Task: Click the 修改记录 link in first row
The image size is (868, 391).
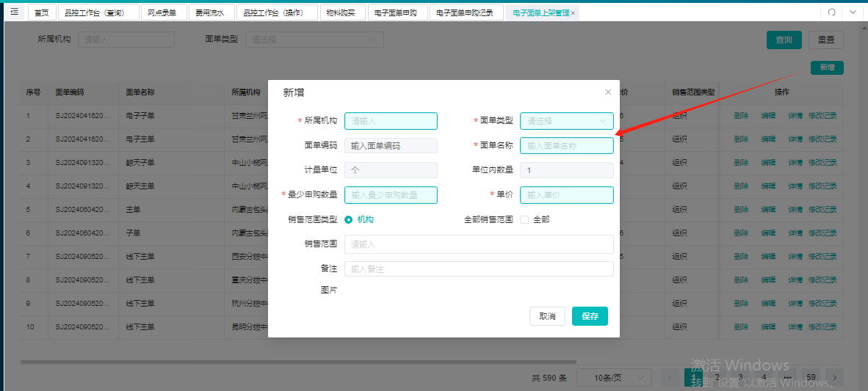Action: [822, 116]
